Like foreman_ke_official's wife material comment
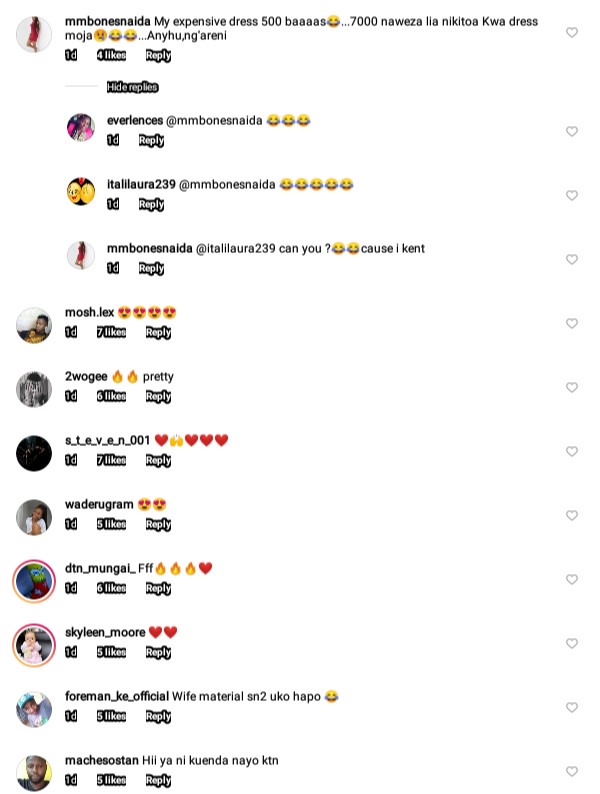600x794 pixels. tap(572, 707)
